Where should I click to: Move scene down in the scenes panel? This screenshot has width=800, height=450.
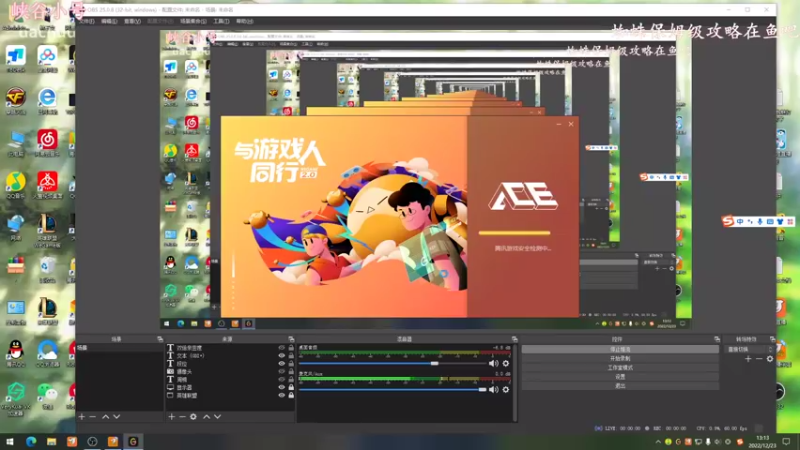tap(117, 417)
